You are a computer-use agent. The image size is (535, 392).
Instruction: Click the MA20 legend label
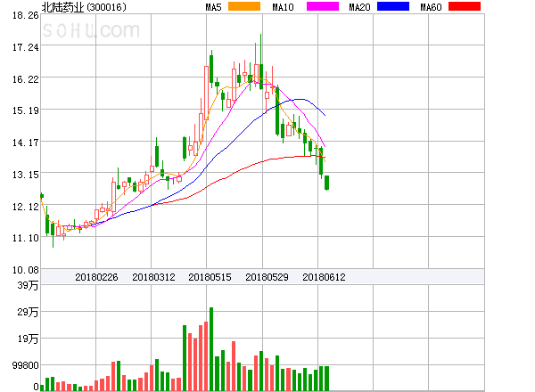point(359,7)
